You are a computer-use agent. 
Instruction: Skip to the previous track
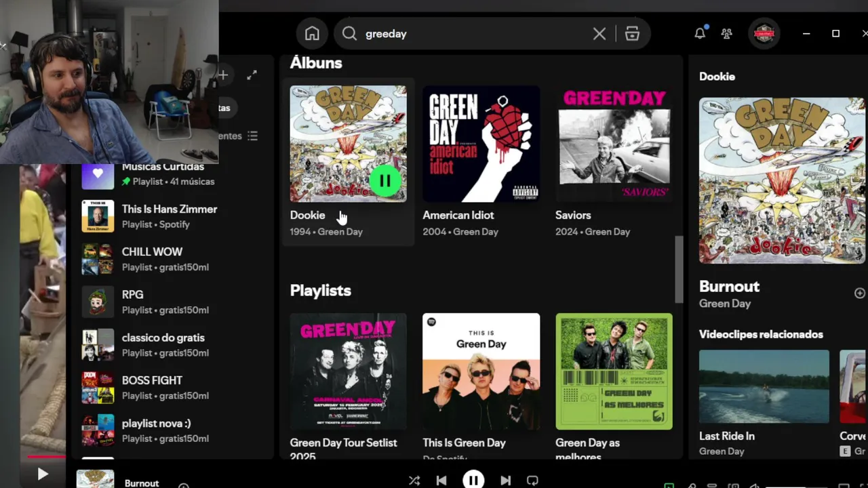[x=441, y=481]
